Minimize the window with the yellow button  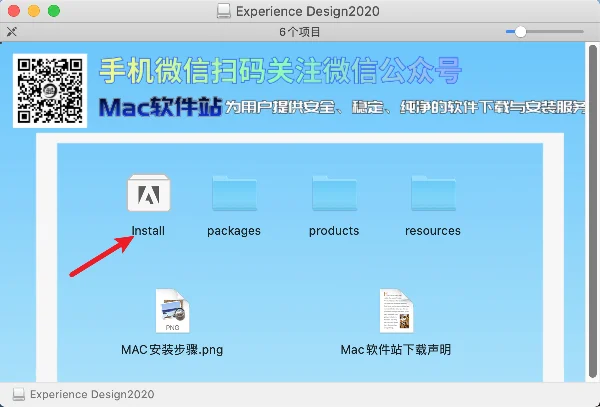point(34,11)
